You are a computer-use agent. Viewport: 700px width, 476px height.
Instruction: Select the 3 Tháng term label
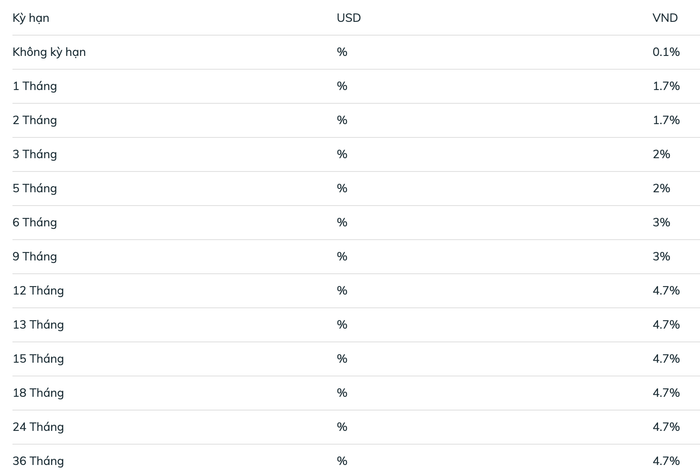pos(35,154)
